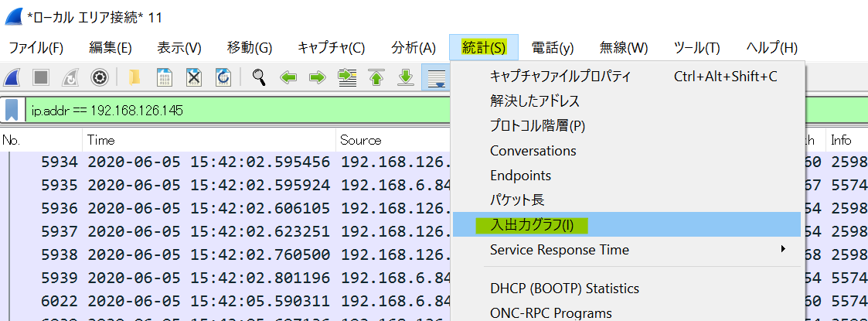This screenshot has width=868, height=321.
Task: Open the filter bookmark dropdown
Action: pyautogui.click(x=12, y=110)
